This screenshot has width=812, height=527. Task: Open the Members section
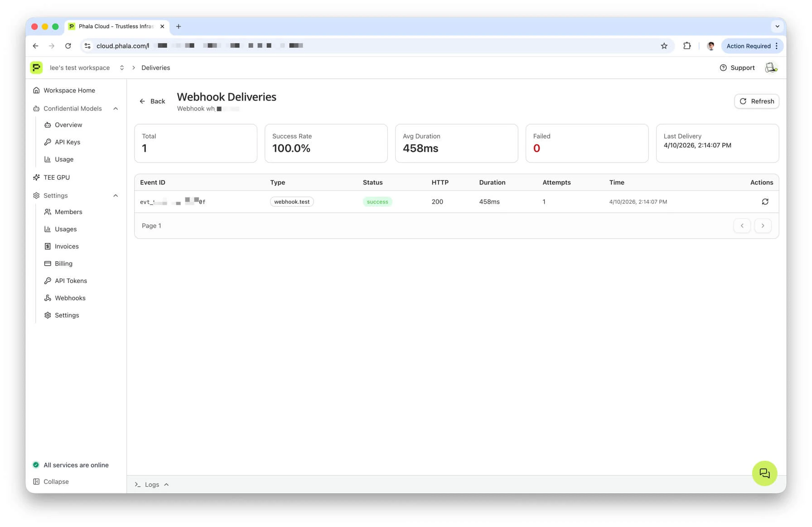coord(68,212)
